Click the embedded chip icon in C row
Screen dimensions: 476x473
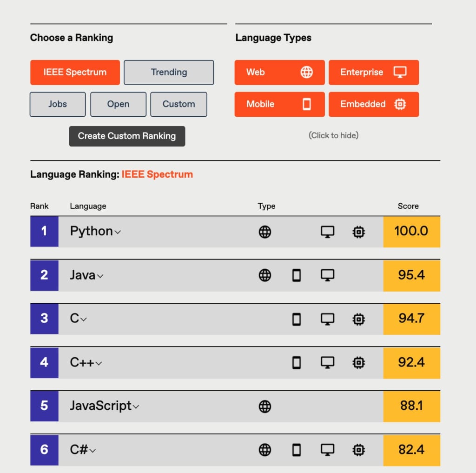point(358,319)
